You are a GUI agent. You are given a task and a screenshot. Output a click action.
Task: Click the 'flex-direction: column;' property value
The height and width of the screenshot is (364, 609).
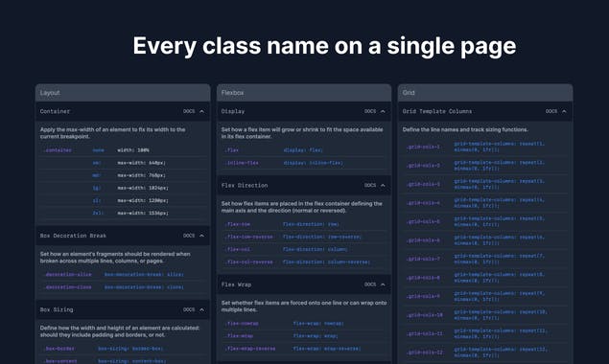[315, 249]
